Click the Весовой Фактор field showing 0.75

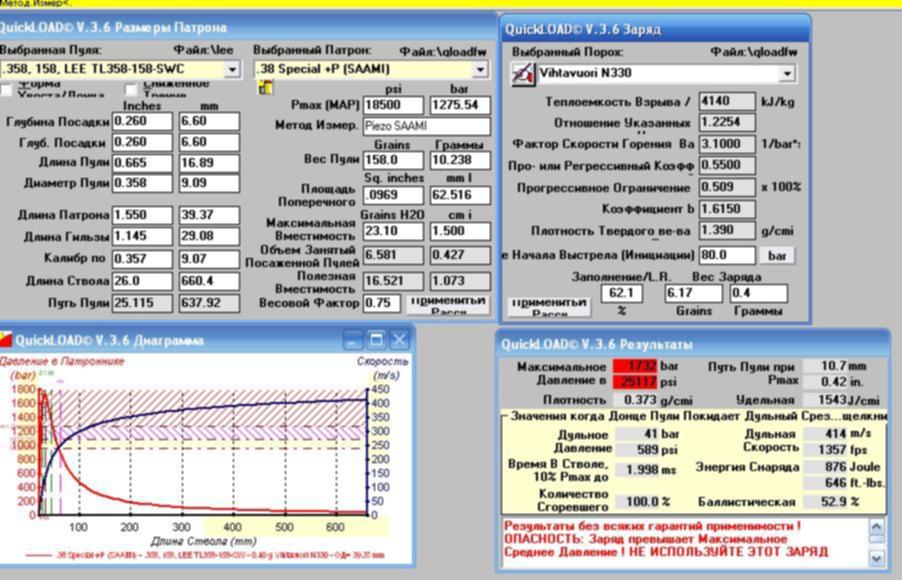point(382,302)
